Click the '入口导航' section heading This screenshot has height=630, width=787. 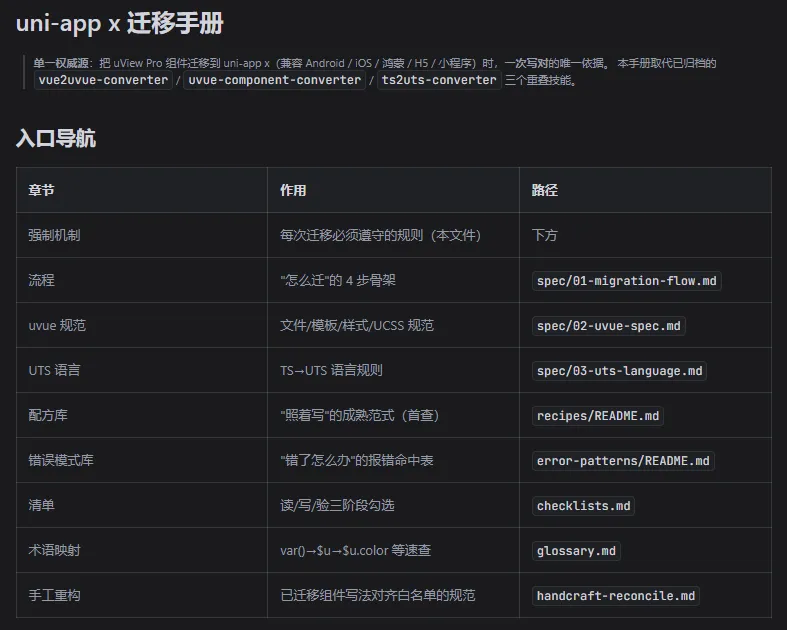56,138
